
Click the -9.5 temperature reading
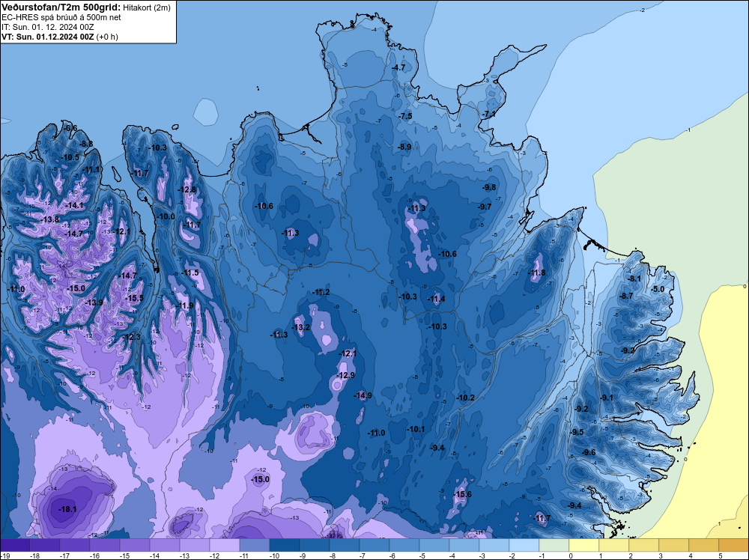(577, 432)
